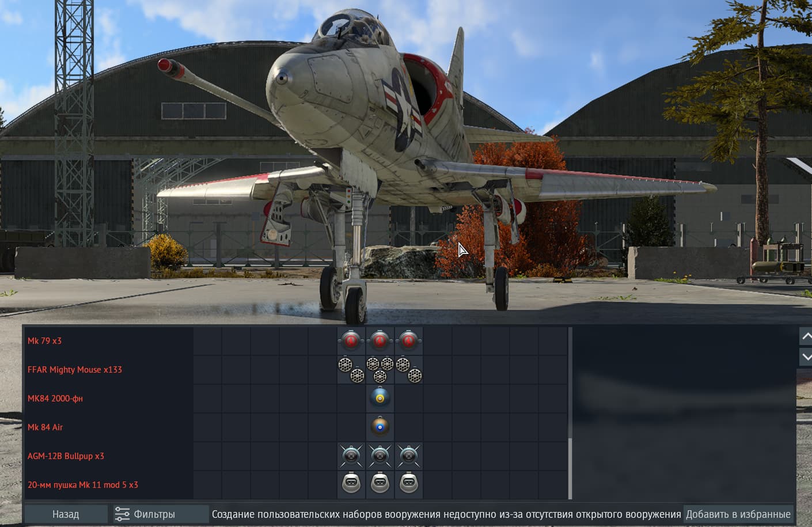This screenshot has width=812, height=527.
Task: Click Добавить в избранные button
Action: (x=738, y=514)
